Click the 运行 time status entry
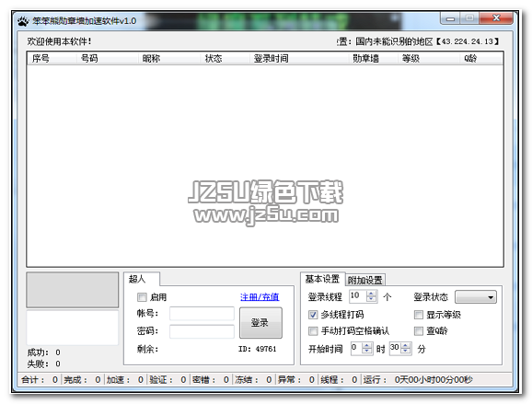The image size is (532, 404). tap(418, 380)
